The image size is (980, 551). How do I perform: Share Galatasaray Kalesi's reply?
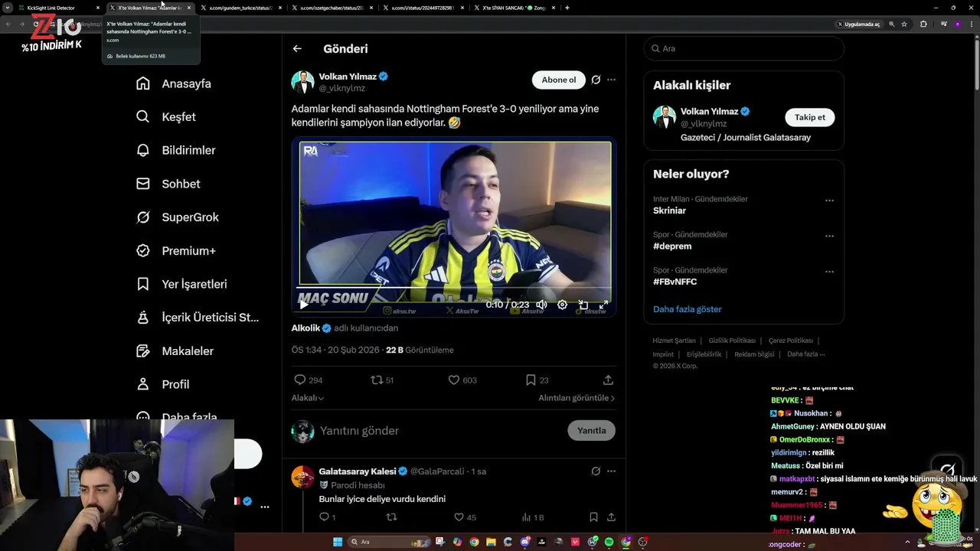(611, 517)
